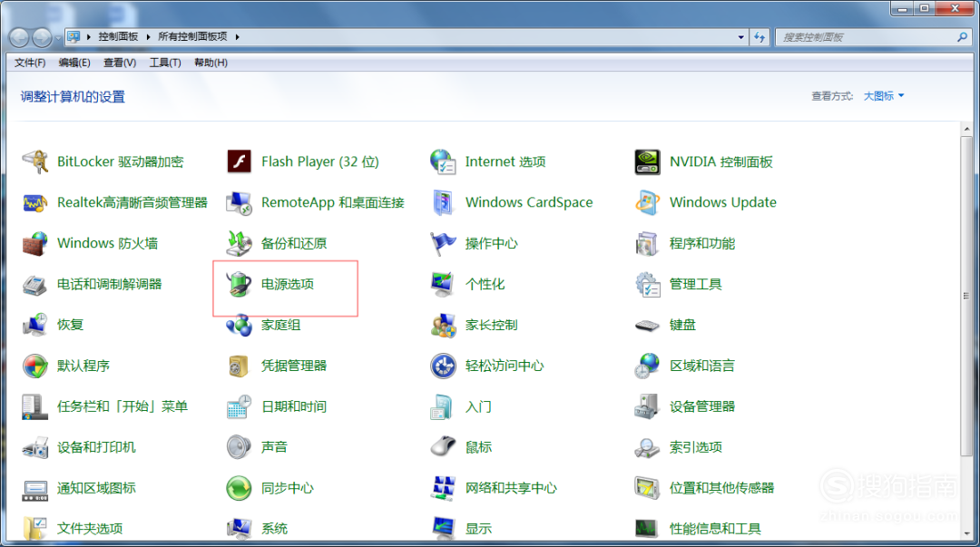Open the 设备和打印机 link
Screen dimensions: 980x547
tap(96, 447)
